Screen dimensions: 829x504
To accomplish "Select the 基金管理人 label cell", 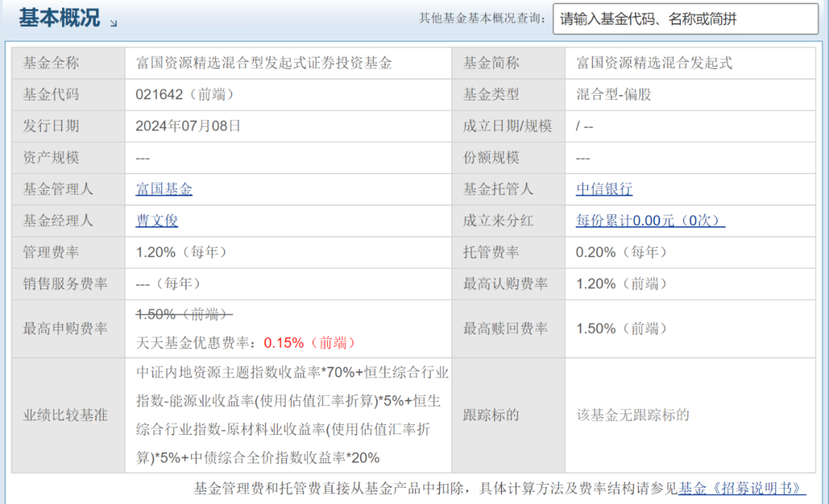I will pyautogui.click(x=68, y=189).
